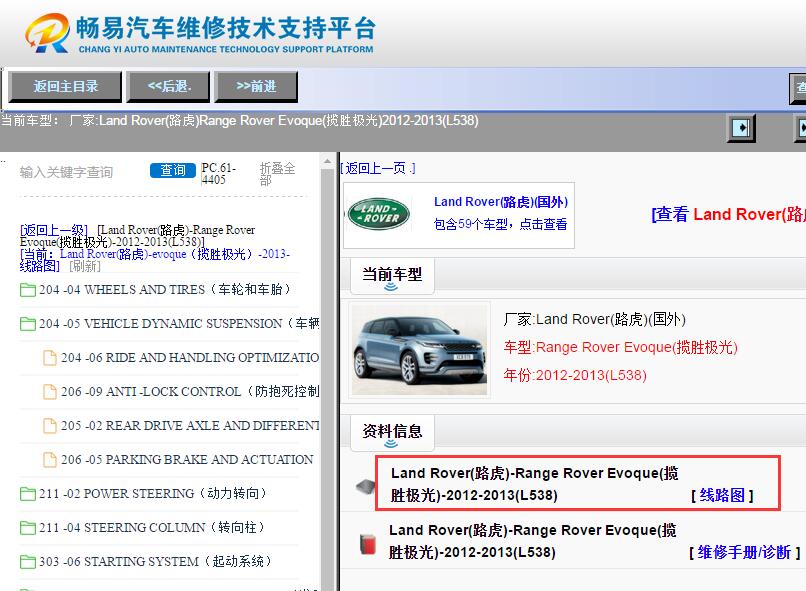Click the Range Rover Evoque car thumbnail
The width and height of the screenshot is (806, 591).
419,350
